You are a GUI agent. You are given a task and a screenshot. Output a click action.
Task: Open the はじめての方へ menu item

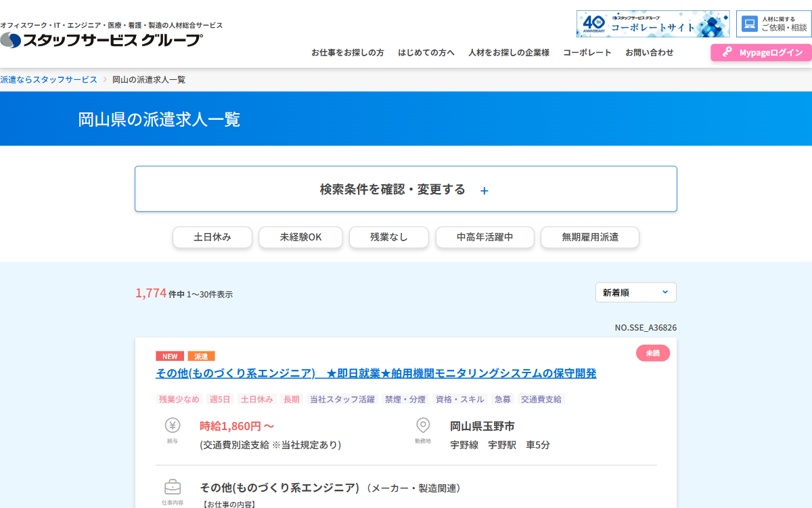click(x=426, y=52)
